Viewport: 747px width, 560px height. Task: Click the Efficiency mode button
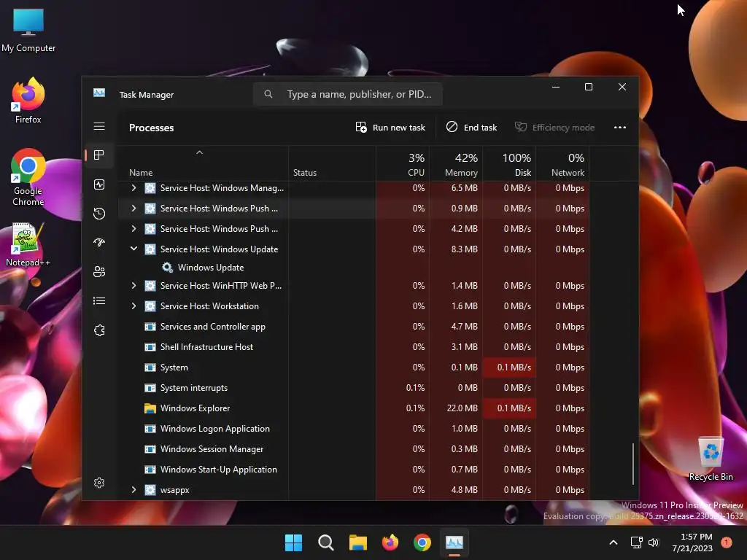(x=555, y=128)
